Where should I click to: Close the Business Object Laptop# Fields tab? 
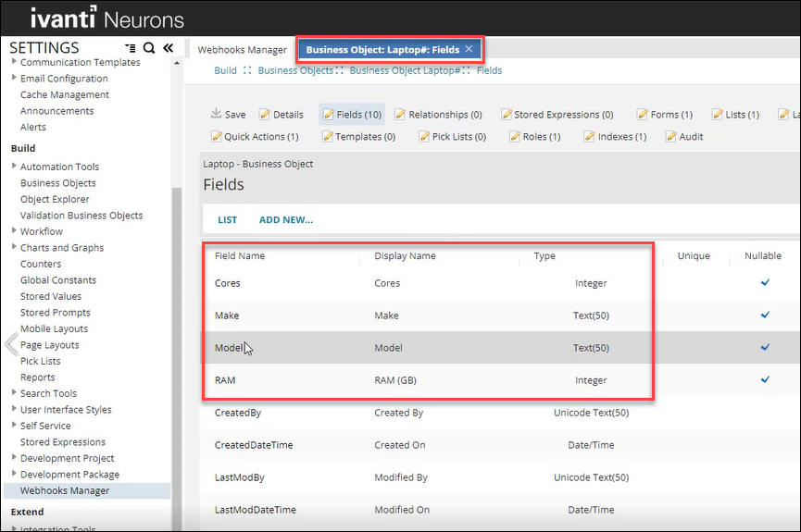(x=469, y=49)
